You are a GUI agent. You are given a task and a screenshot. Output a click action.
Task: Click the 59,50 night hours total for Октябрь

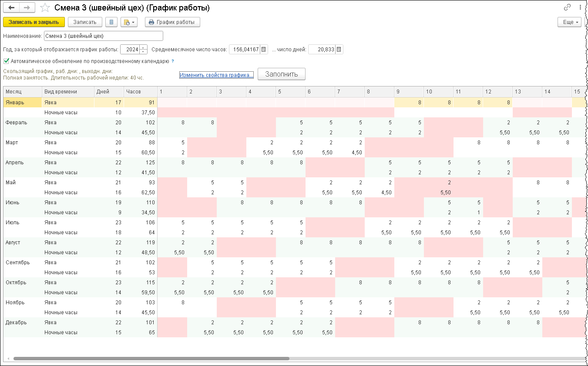140,293
